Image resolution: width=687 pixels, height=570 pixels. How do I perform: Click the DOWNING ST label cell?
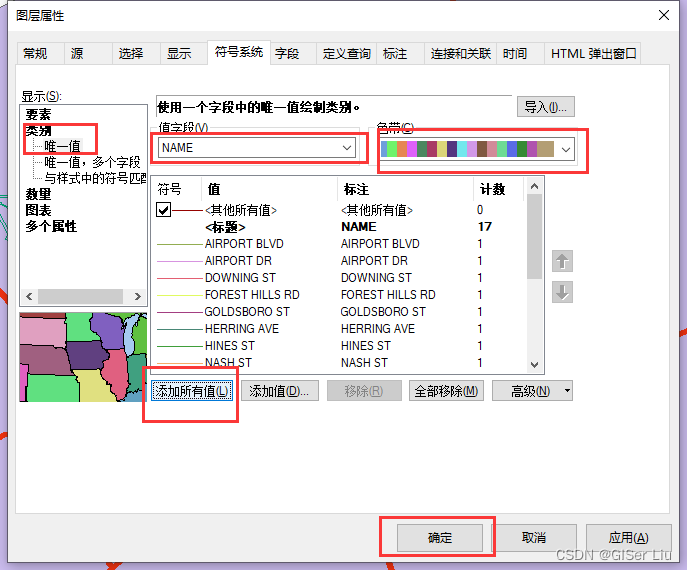(376, 278)
